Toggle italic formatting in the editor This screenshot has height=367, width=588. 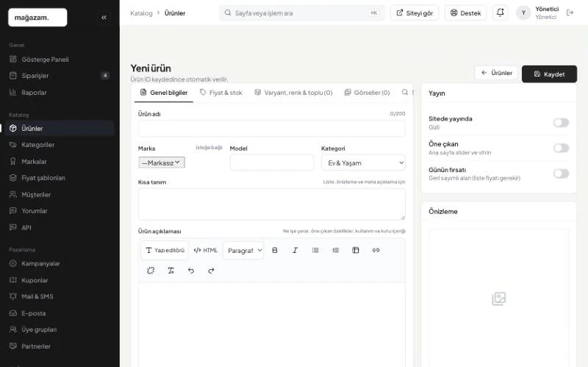[295, 250]
